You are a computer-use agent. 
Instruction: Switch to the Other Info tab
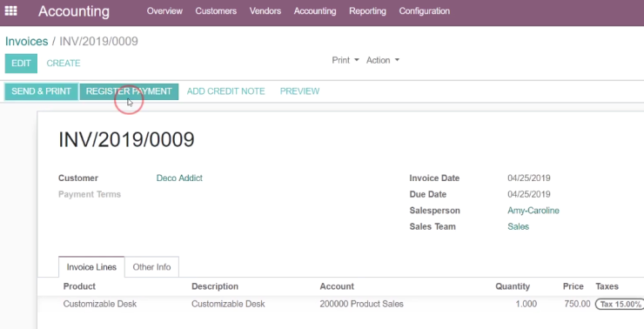[x=151, y=267]
